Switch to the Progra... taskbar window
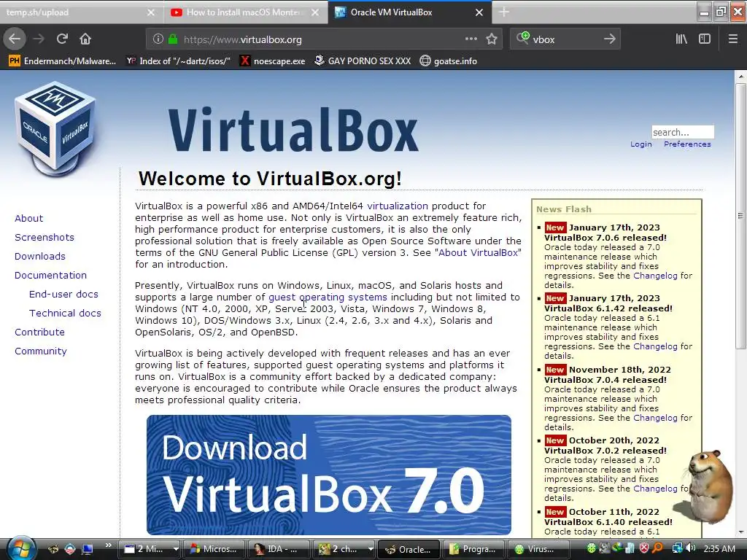This screenshot has height=560, width=747. (473, 549)
